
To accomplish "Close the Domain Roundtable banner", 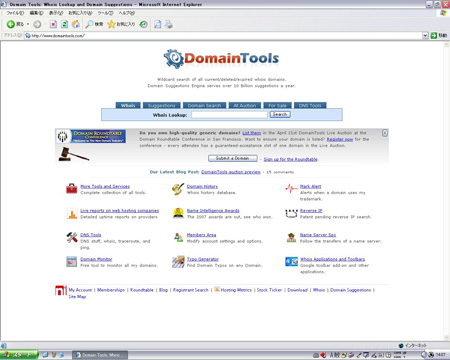I will click(x=385, y=133).
